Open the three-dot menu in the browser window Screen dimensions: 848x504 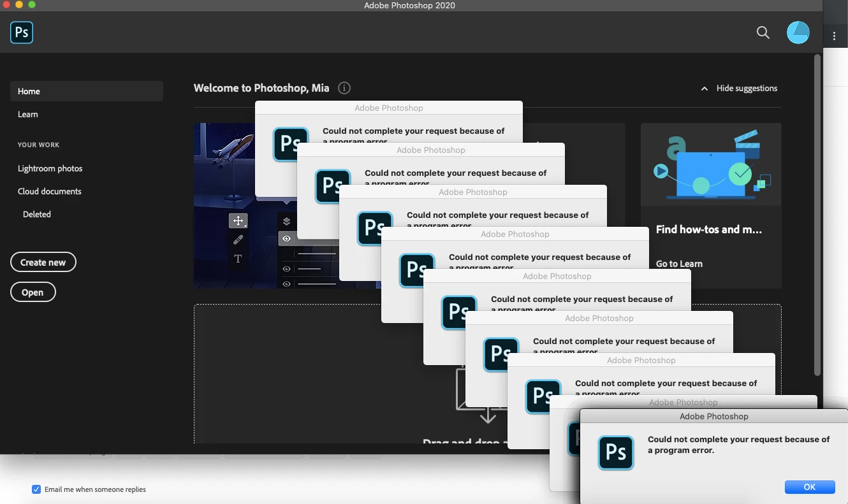pos(835,36)
